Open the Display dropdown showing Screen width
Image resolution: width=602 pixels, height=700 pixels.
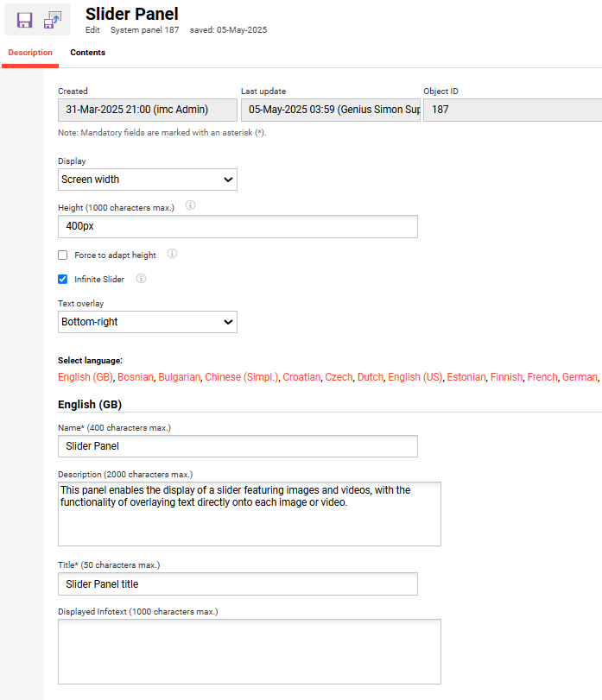click(147, 180)
